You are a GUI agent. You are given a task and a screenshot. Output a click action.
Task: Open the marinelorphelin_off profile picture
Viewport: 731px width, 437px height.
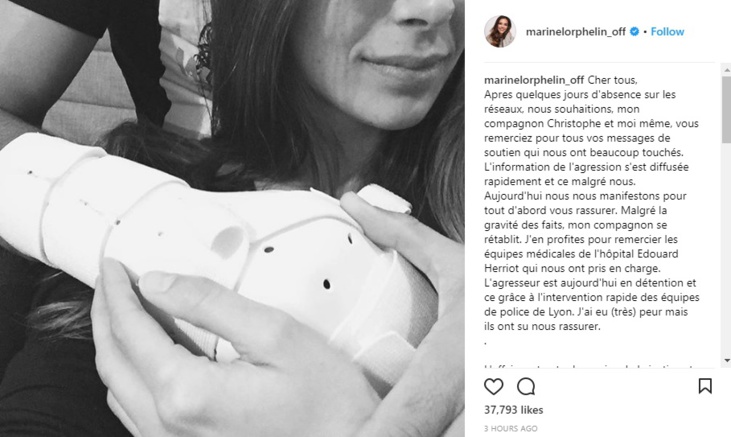click(500, 32)
